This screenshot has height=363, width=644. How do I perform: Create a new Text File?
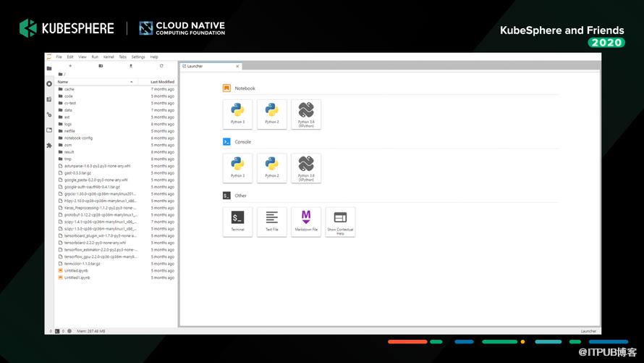pos(271,222)
